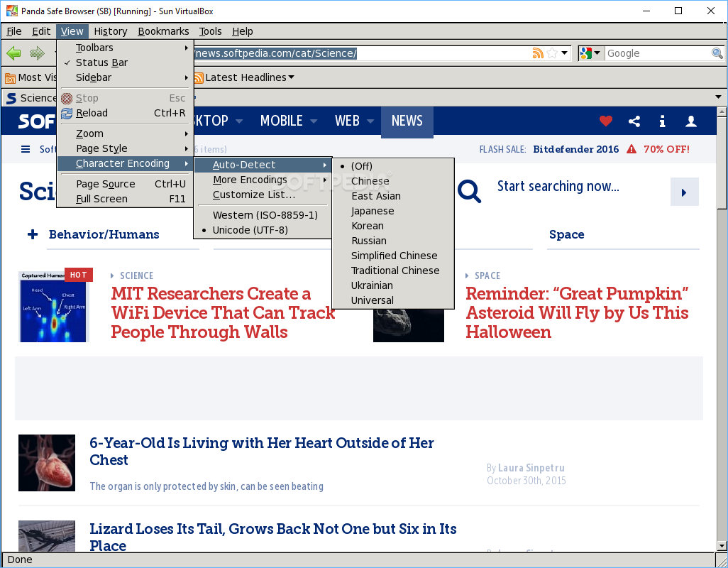
Task: Open 6-Year-Old heart article link
Action: click(261, 451)
